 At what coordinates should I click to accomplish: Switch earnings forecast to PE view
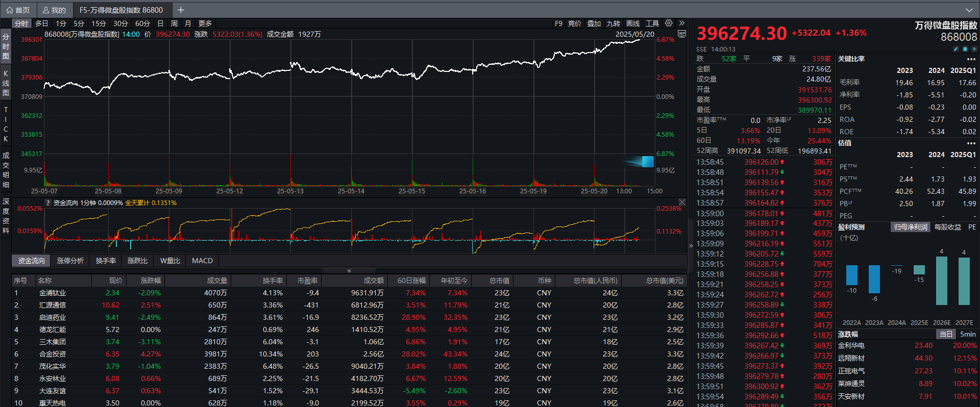pyautogui.click(x=972, y=227)
